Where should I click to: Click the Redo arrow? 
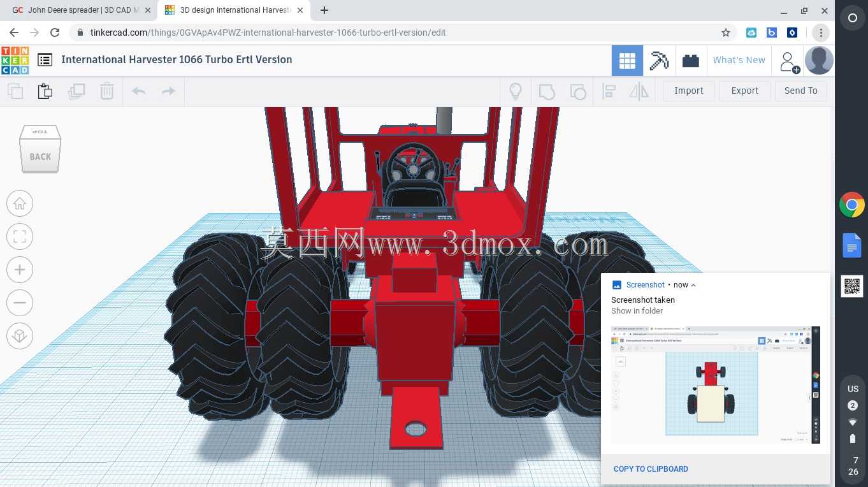(x=168, y=91)
